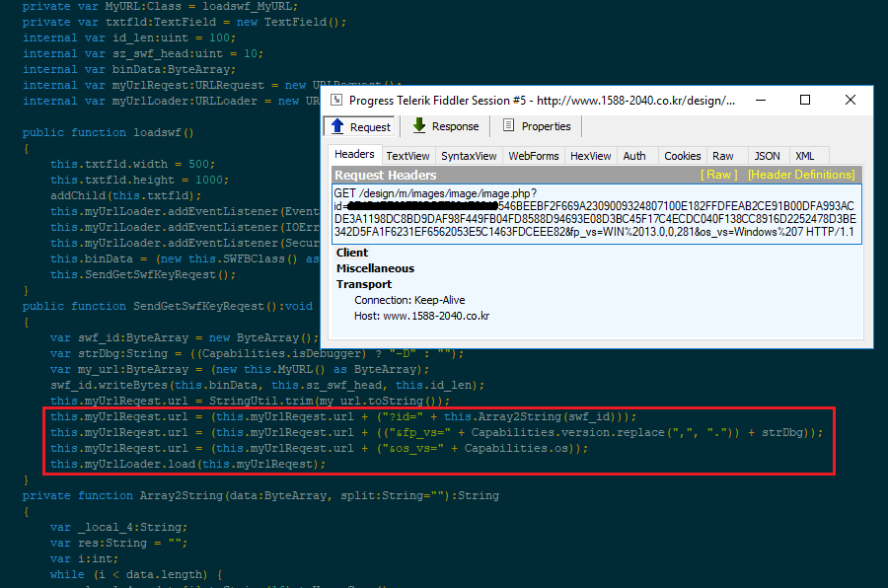Click 'public function loadswf()' code line
The width and height of the screenshot is (888, 588).
pyautogui.click(x=108, y=132)
